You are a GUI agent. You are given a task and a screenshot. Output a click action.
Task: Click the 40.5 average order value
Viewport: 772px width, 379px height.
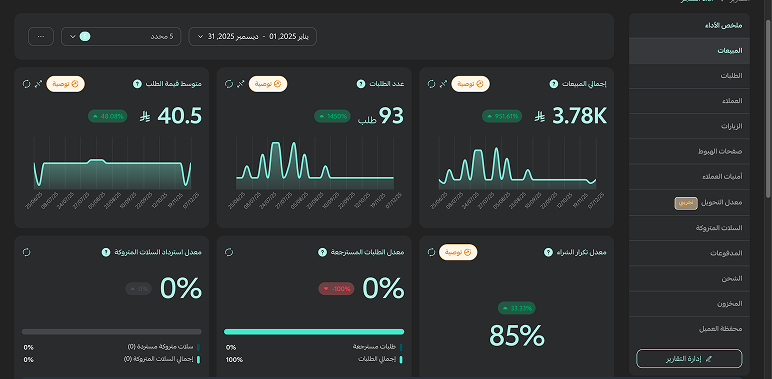(x=180, y=117)
